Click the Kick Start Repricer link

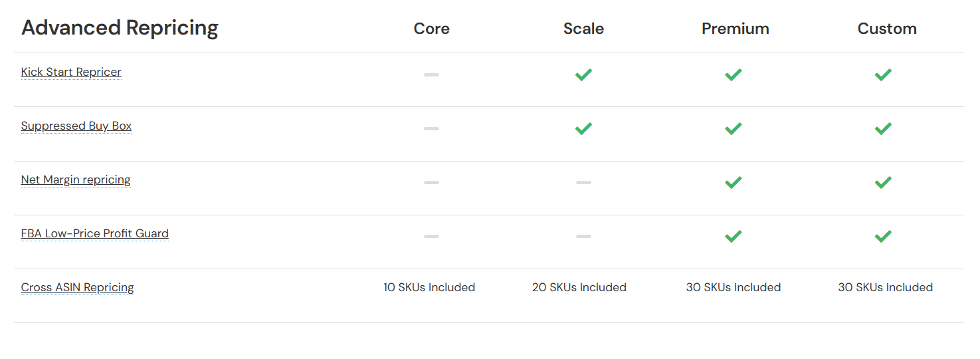71,72
